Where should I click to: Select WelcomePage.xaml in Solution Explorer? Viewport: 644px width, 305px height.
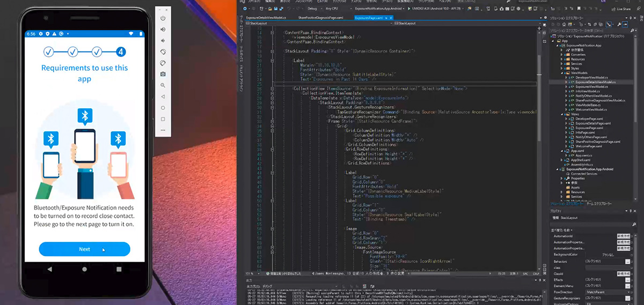pyautogui.click(x=588, y=146)
